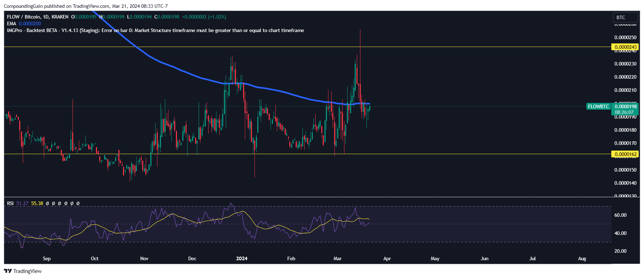The height and width of the screenshot is (278, 644).
Task: Select the FLOW / Bitcoin, 1D, KRAKEN title
Action: (x=38, y=17)
